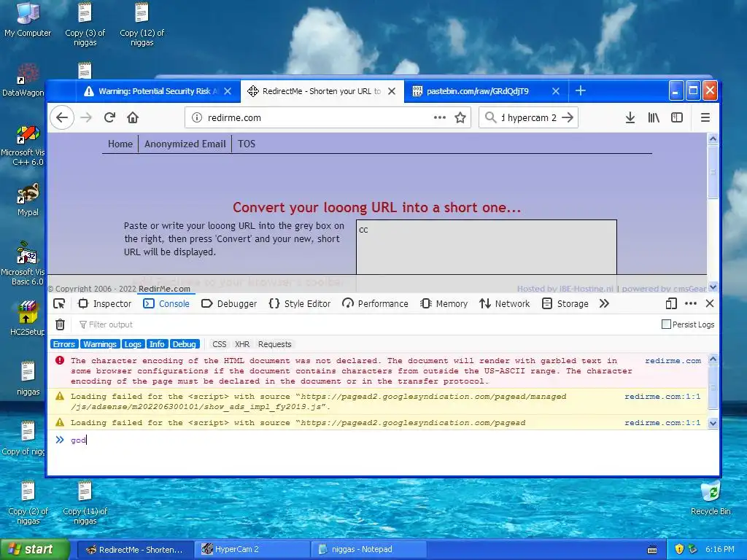
Task: Toggle the Warnings console filter
Action: point(99,344)
